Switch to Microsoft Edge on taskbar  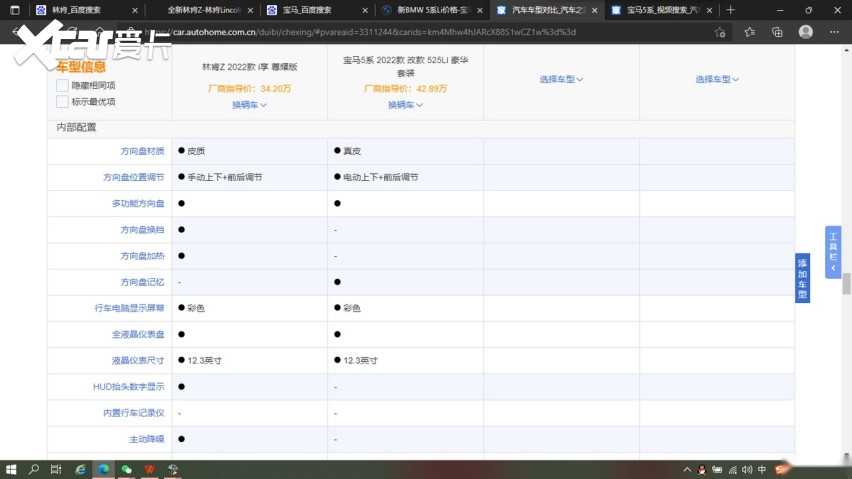point(103,469)
